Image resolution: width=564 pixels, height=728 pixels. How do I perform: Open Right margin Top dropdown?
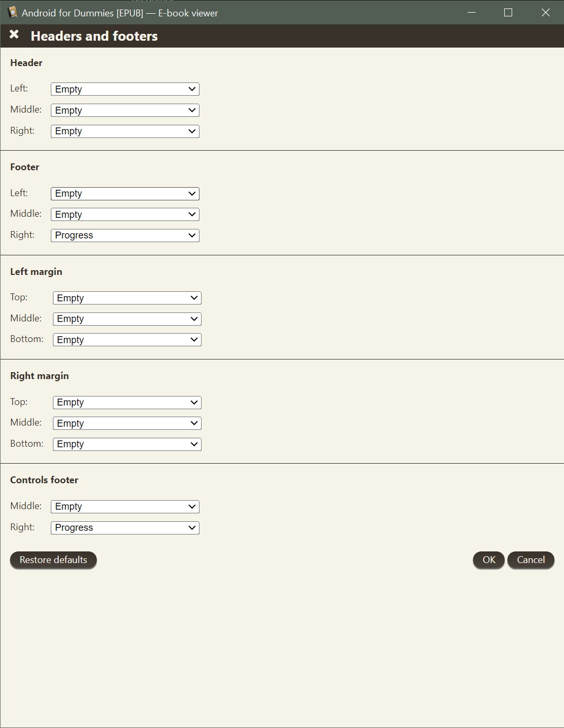[x=127, y=402]
